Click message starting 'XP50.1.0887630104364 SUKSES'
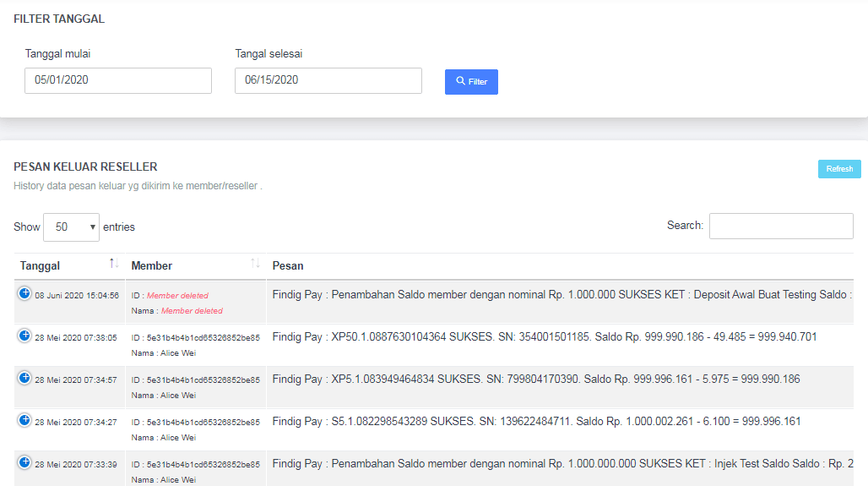This screenshot has height=486, width=868. coord(544,337)
